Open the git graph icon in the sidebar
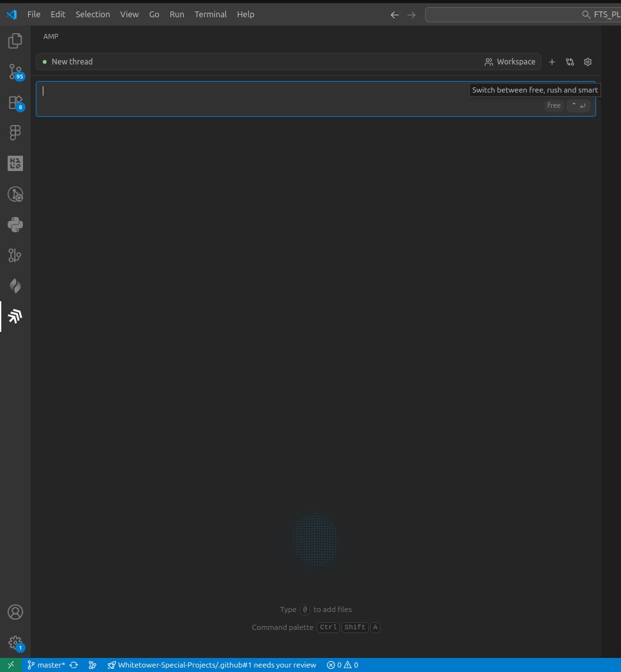The image size is (621, 672). pos(15,255)
